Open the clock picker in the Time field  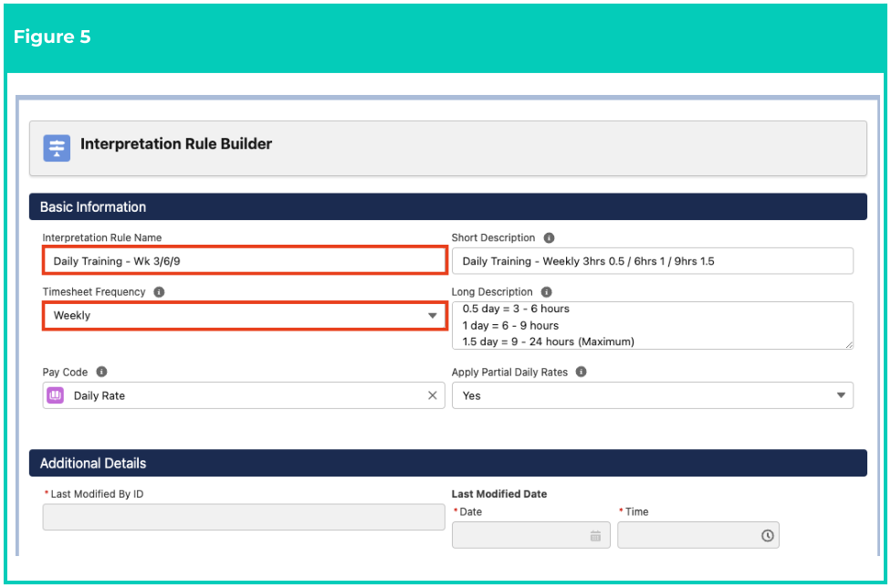767,536
